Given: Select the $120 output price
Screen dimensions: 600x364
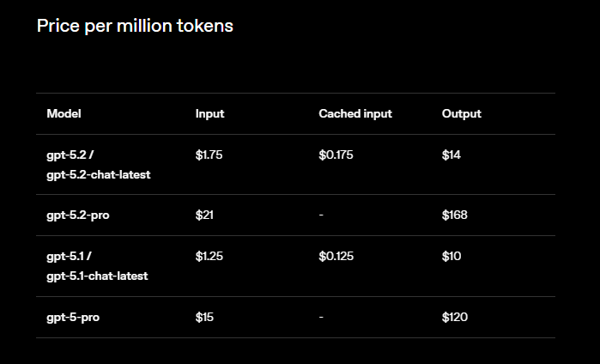Looking at the screenshot, I should pos(455,317).
